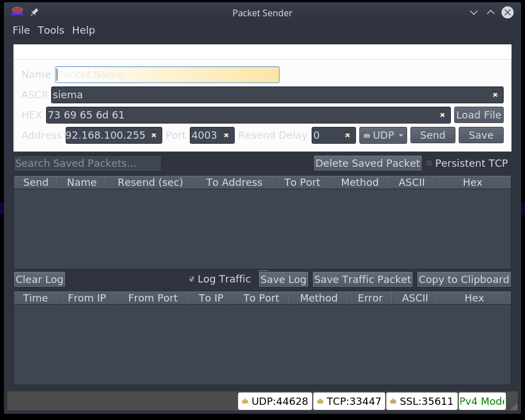Screen dimensions: 525x420
Task: Open the File menu
Action: tap(21, 30)
